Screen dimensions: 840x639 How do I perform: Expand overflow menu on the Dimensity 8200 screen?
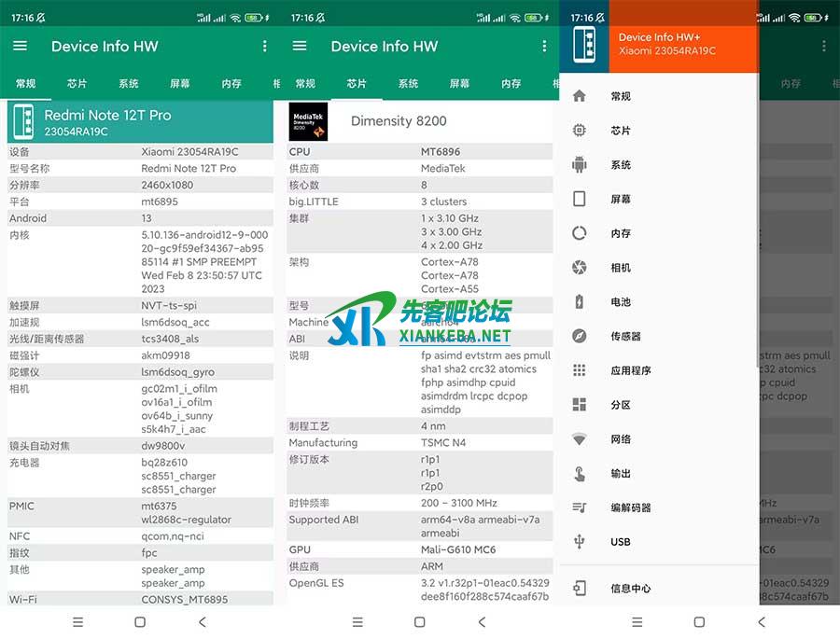click(x=545, y=46)
